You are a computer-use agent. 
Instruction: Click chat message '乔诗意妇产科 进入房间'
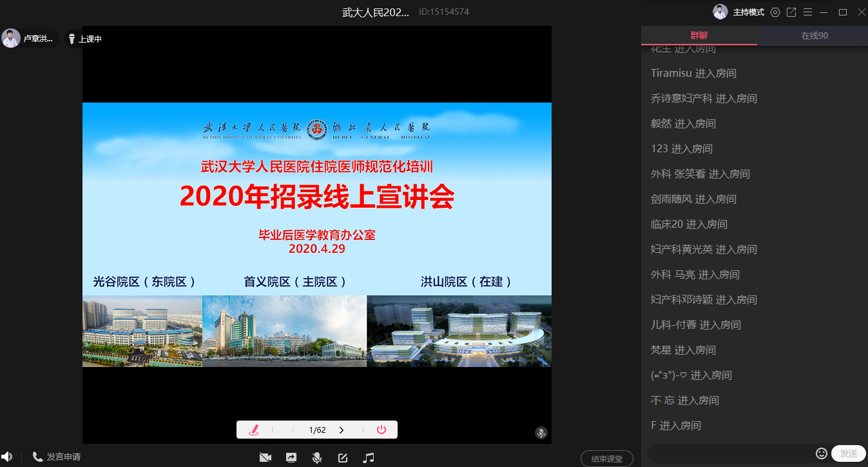704,98
